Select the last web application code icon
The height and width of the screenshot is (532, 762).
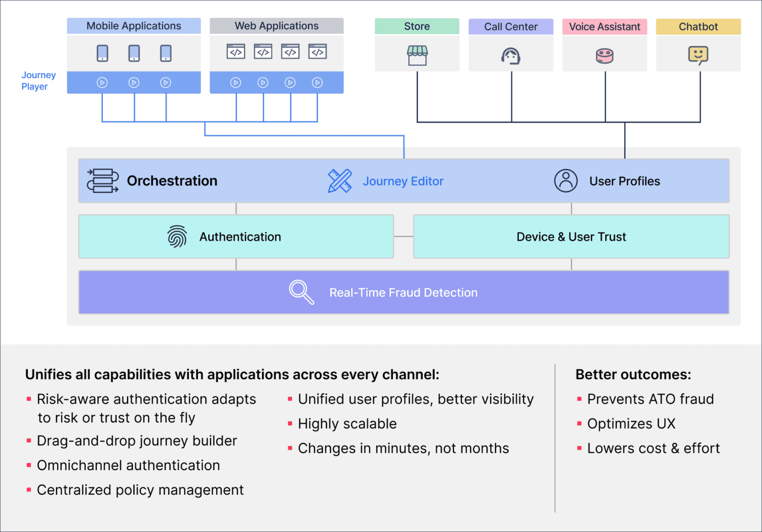[x=317, y=51]
